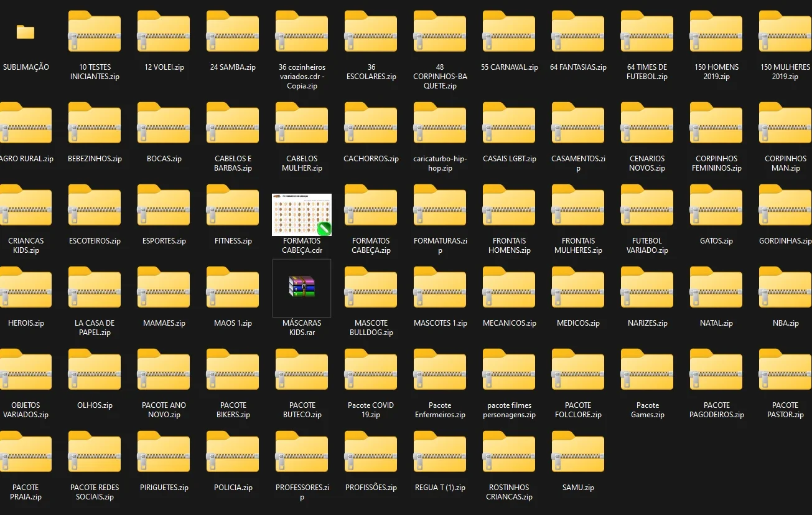Viewport: 812px width, 515px height.
Task: Select the PACOTE BUTECO.zip icon
Action: (302, 369)
